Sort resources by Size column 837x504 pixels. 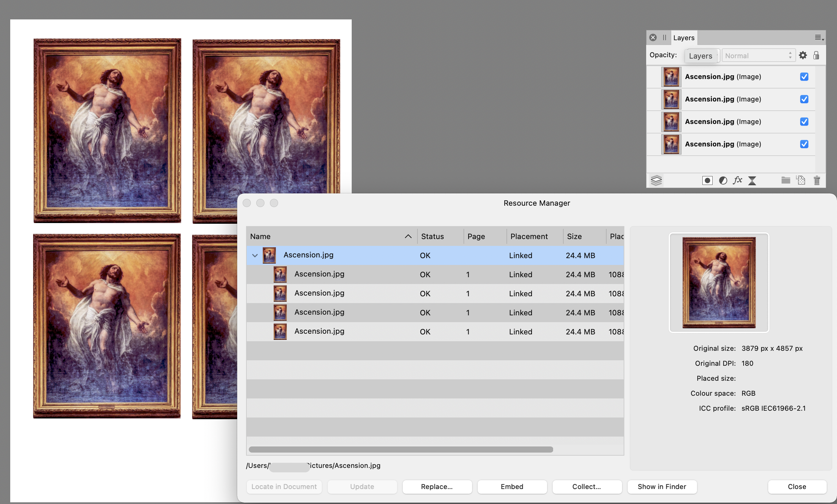584,236
